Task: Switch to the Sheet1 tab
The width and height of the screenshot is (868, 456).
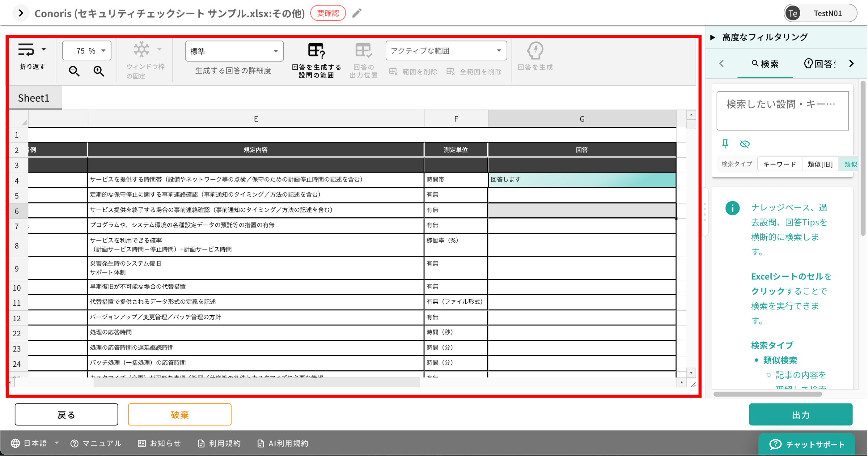Action: click(34, 98)
